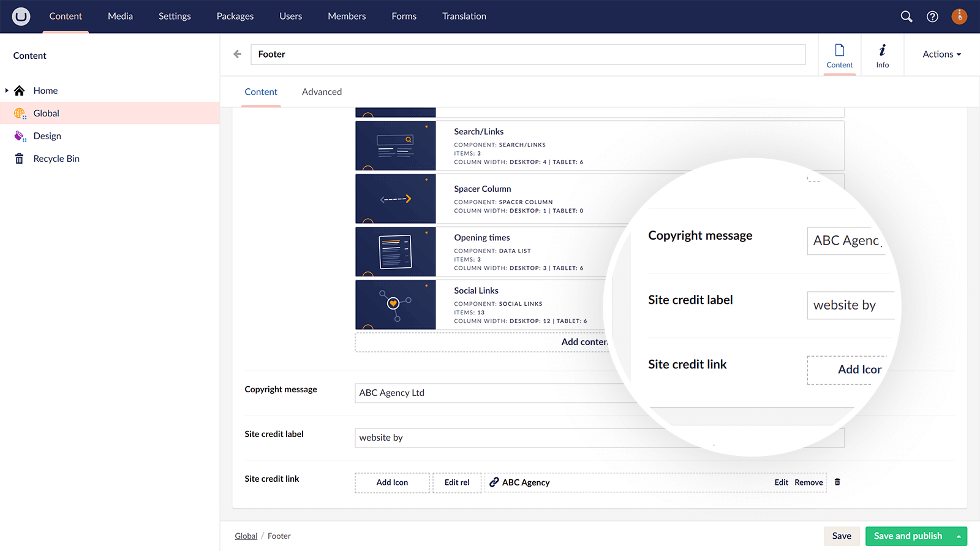Click the Global breadcrumb link
The width and height of the screenshot is (980, 551).
[246, 536]
